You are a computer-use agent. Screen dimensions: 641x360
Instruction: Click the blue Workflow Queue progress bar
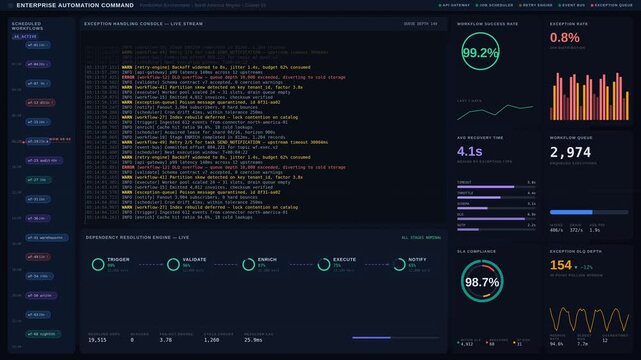pyautogui.click(x=589, y=212)
